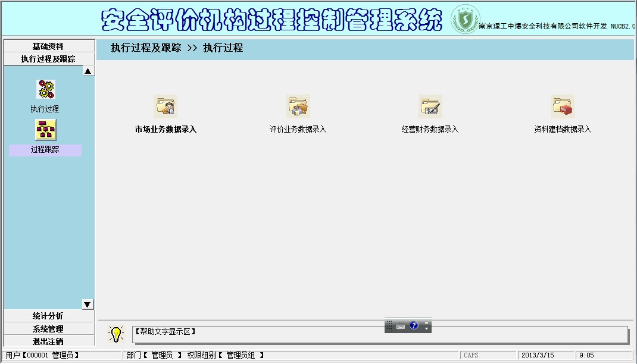Click the 评价业务数据录入 label
This screenshot has height=364, width=637.
(298, 129)
